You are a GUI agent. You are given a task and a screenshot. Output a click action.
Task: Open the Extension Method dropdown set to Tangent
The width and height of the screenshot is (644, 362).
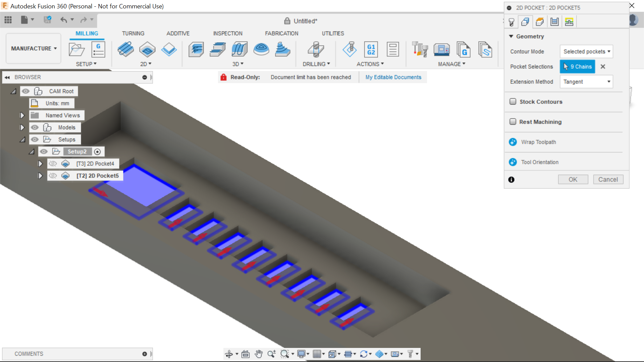(x=586, y=81)
